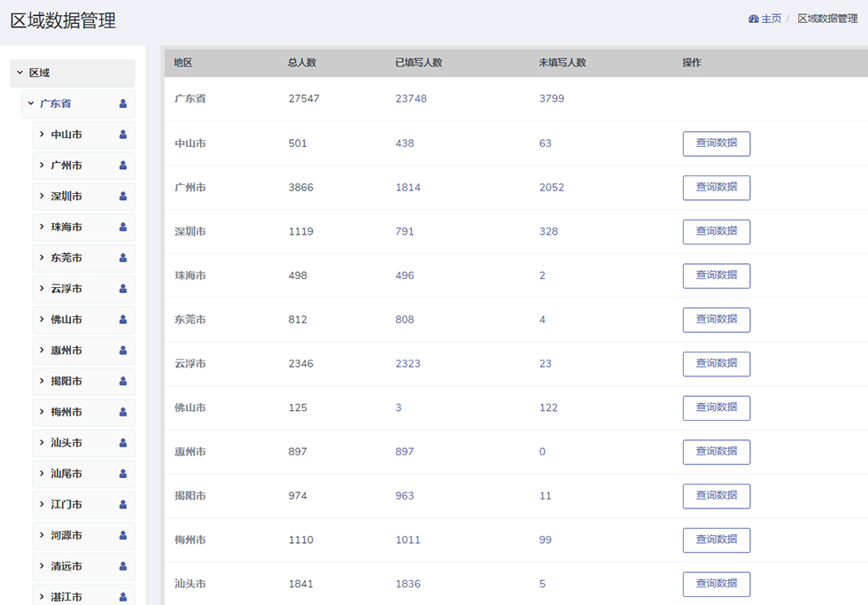Expand the 珠海市 tree node
Screen dimensions: 868x605
point(42,227)
